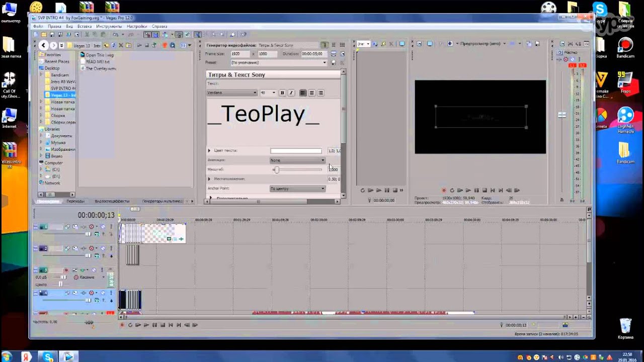Click Record button on timeline transport bar
The width and height of the screenshot is (644, 362).
coord(122,325)
